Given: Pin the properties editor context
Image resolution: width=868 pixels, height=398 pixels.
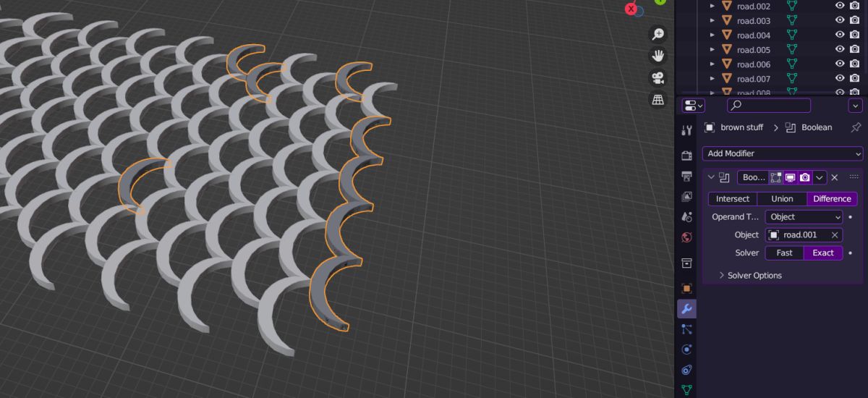Looking at the screenshot, I should point(856,127).
